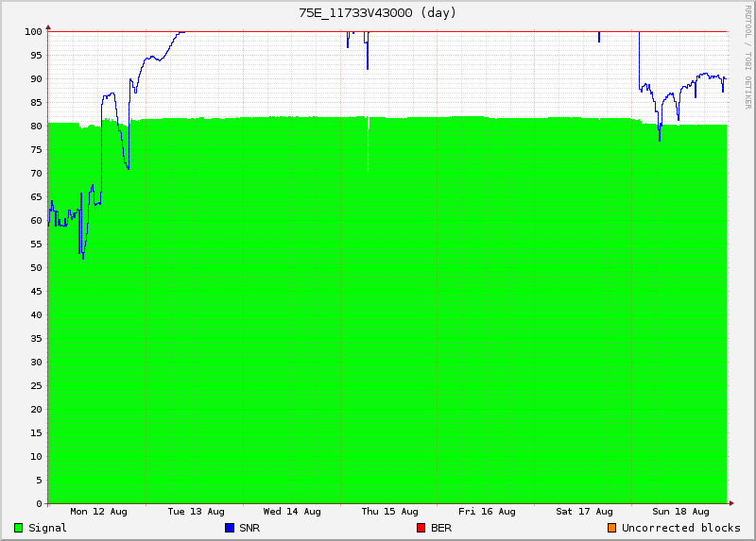
Task: Click the chart title 75E_11733V43000 (day)
Action: [x=377, y=13]
